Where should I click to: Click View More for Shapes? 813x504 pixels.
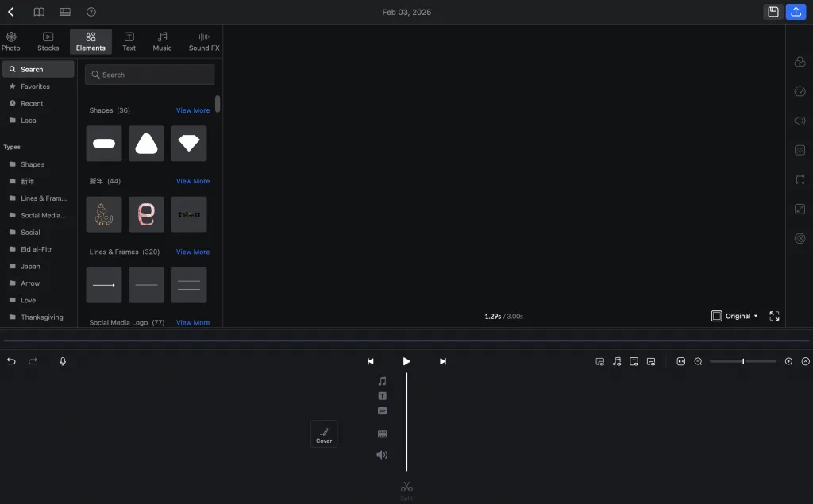point(193,110)
